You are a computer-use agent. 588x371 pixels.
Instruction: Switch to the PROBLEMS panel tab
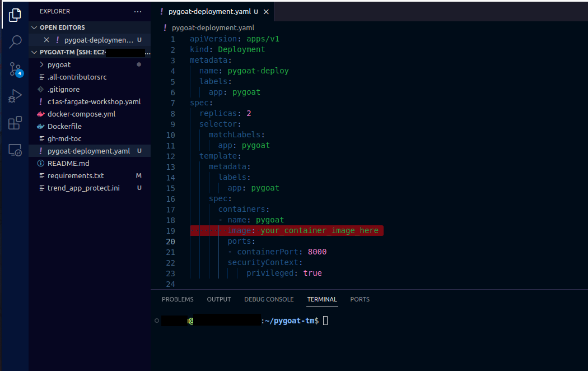point(178,299)
